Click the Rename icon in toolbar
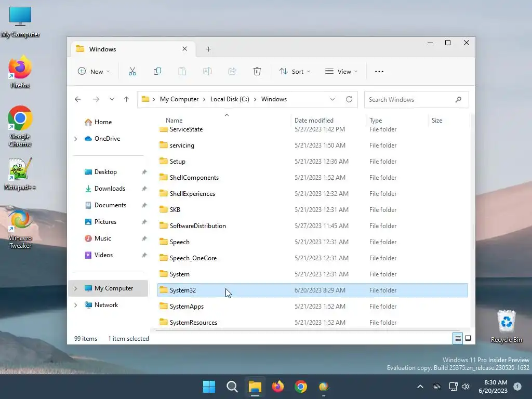This screenshot has height=399, width=532. click(x=207, y=72)
